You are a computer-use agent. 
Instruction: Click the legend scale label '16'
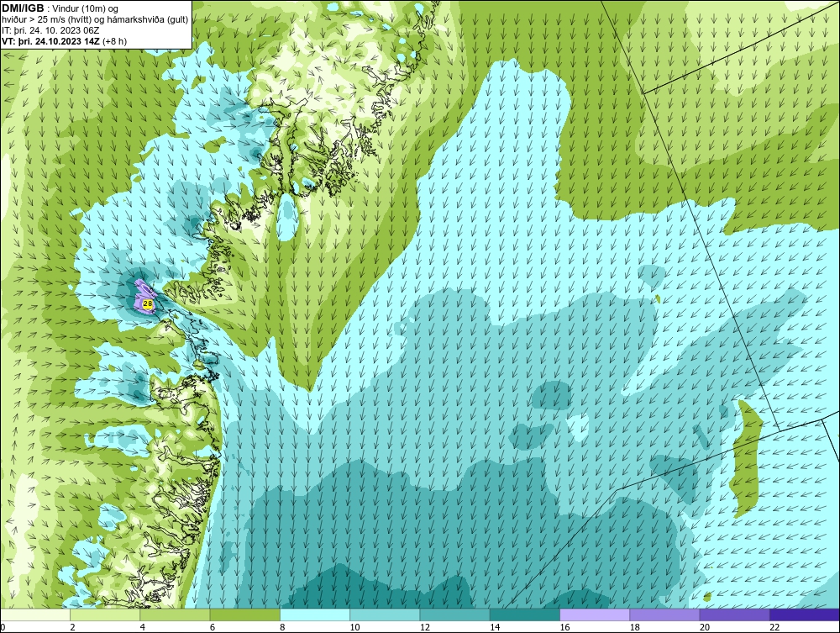tap(564, 627)
